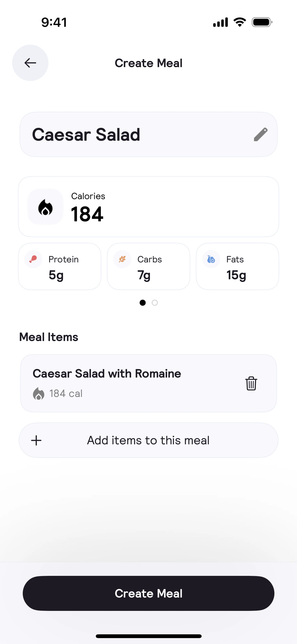Tap the battery indicator in status bar
The height and width of the screenshot is (644, 297).
[262, 22]
